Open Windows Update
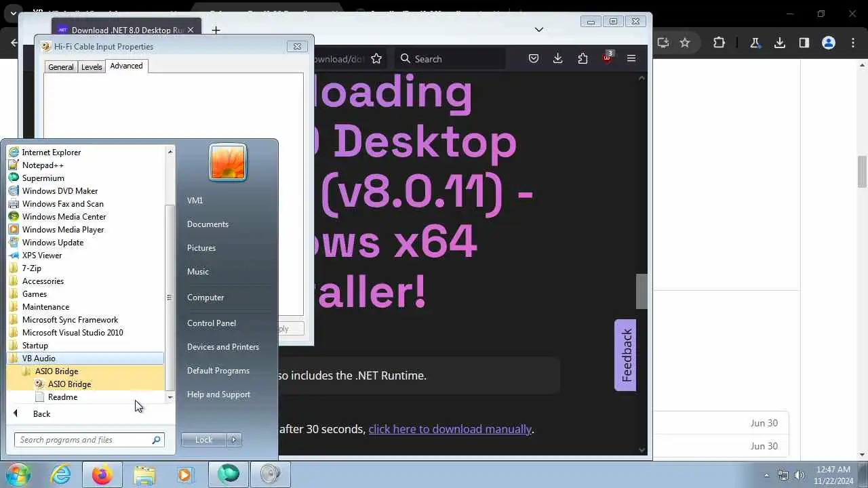 click(x=53, y=243)
